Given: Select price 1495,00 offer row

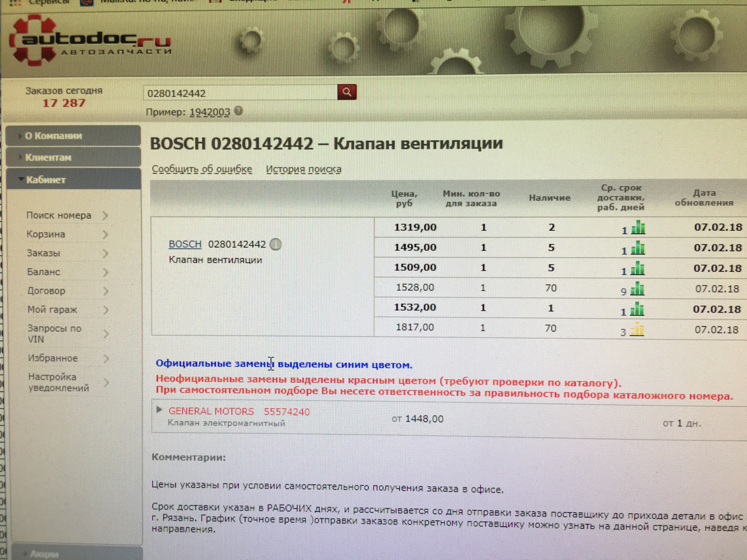Looking at the screenshot, I should 560,247.
